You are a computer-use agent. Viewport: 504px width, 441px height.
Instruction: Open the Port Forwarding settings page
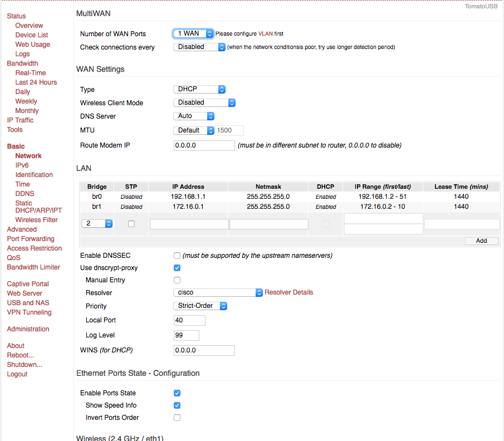point(30,238)
